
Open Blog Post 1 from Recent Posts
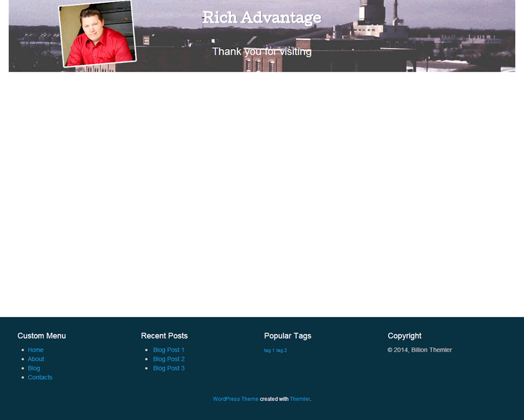tap(168, 350)
